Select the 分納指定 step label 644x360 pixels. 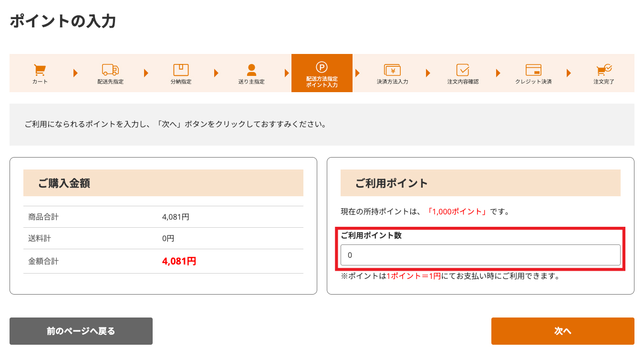pyautogui.click(x=181, y=82)
